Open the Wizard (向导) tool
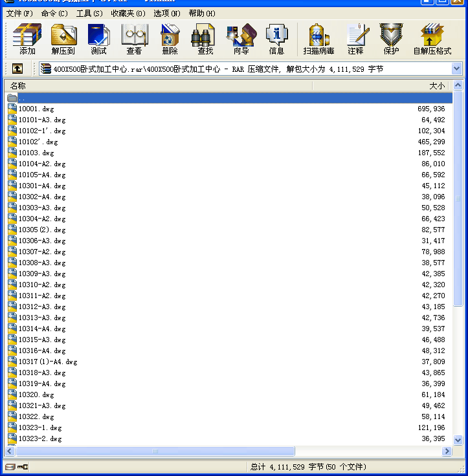This screenshot has height=476, width=468. (x=241, y=39)
